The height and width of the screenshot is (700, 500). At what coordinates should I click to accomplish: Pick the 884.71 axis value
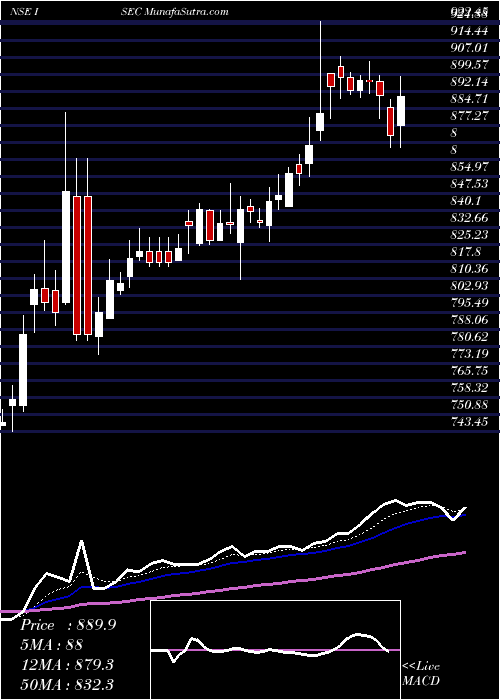pyautogui.click(x=469, y=99)
